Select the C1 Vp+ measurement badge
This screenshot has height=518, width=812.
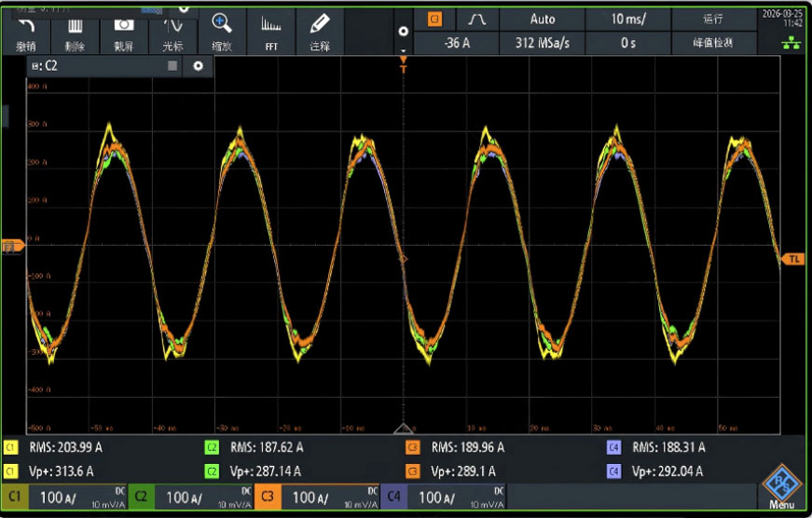pyautogui.click(x=11, y=471)
